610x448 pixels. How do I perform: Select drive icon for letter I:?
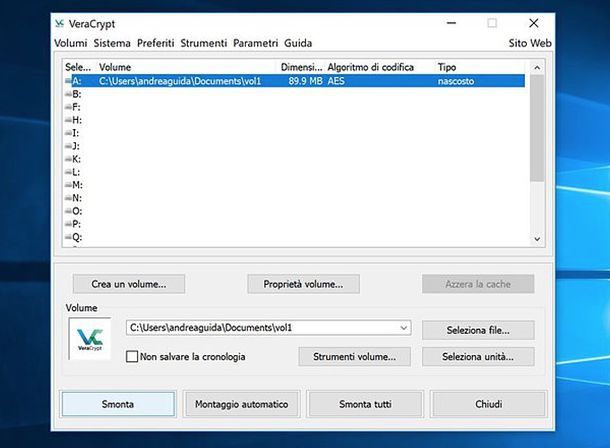(68, 133)
